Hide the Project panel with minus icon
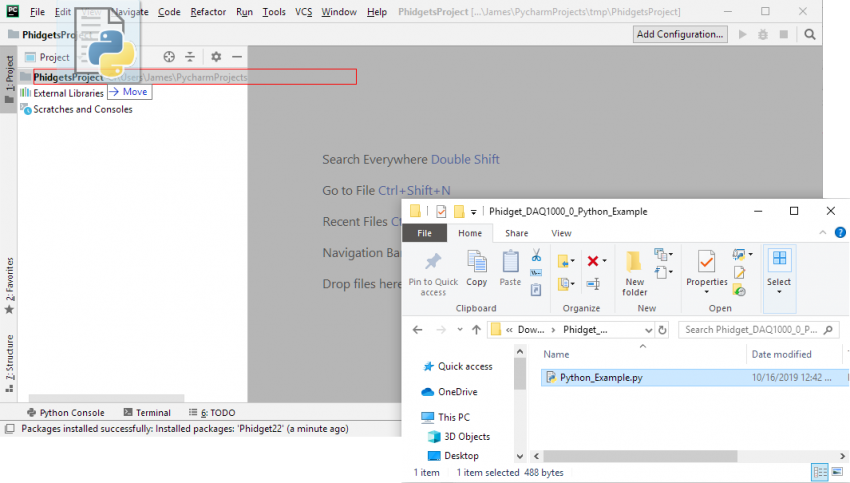The height and width of the screenshot is (483, 850). [x=237, y=56]
